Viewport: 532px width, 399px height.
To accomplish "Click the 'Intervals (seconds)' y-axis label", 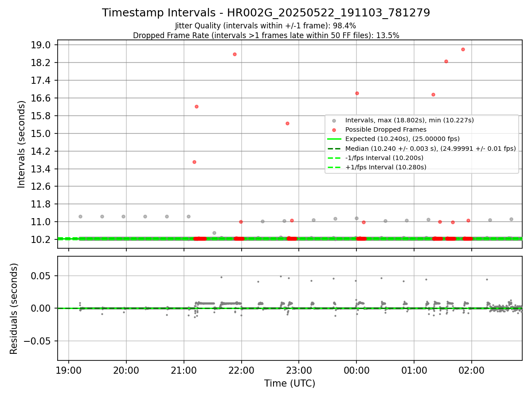I will (22, 144).
